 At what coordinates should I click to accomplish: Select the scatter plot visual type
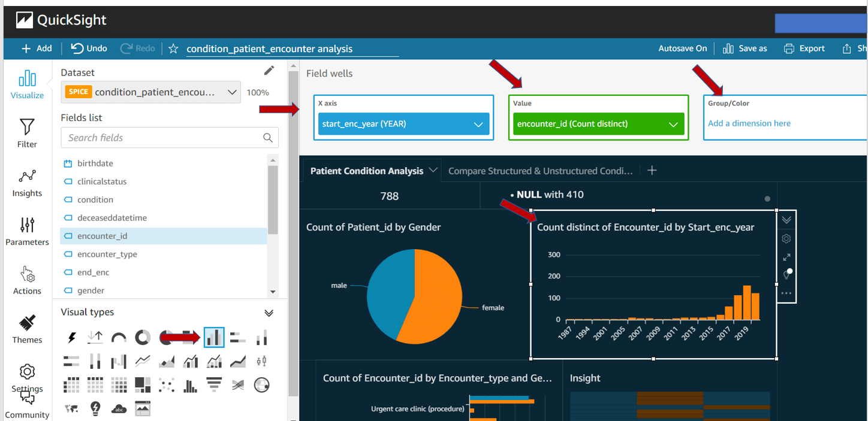167,384
